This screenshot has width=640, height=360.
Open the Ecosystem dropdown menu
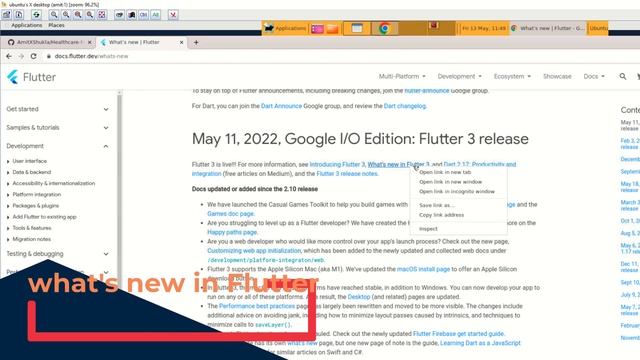[x=512, y=76]
